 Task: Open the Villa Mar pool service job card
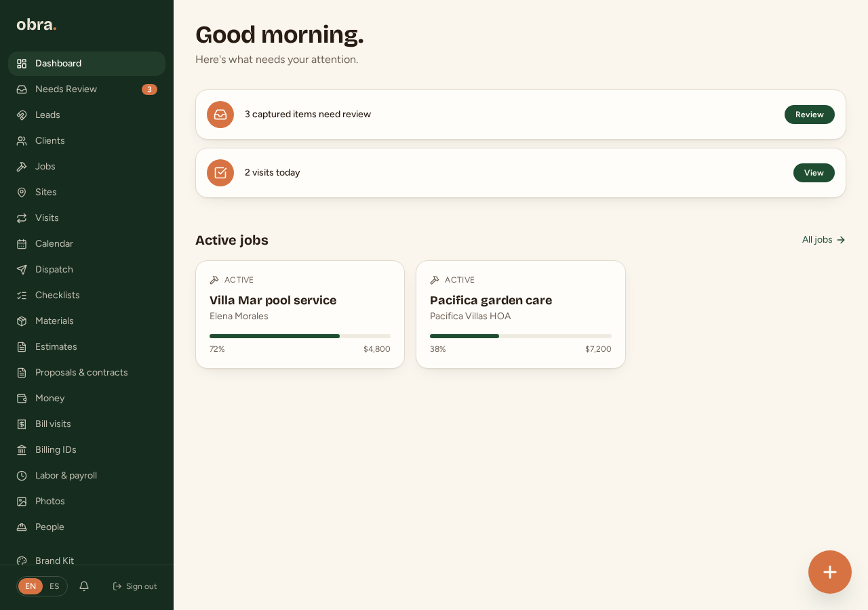(300, 314)
